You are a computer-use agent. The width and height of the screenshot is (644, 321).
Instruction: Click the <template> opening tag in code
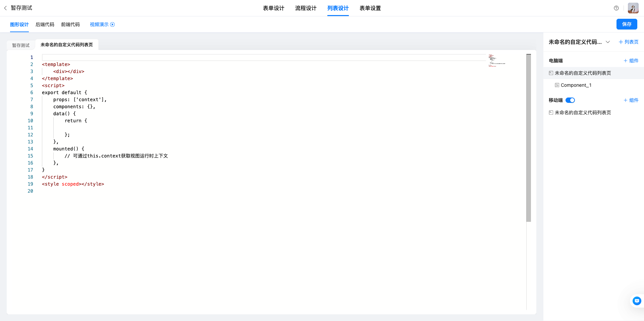[x=56, y=64]
